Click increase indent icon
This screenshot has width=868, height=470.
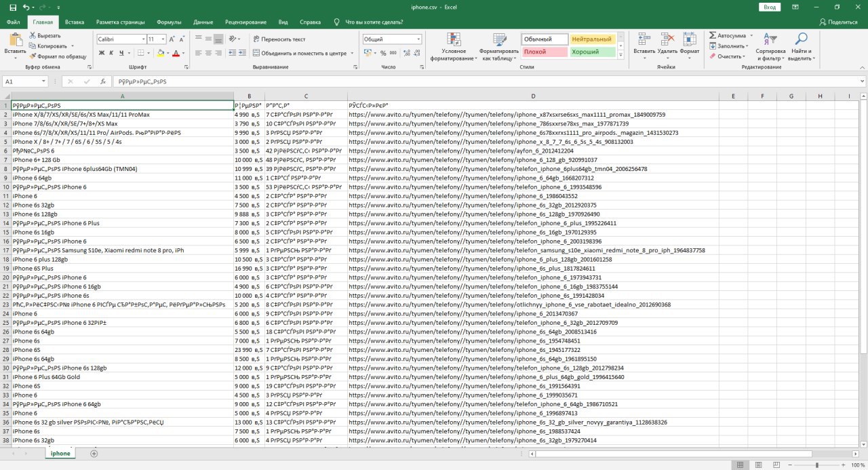tap(242, 53)
